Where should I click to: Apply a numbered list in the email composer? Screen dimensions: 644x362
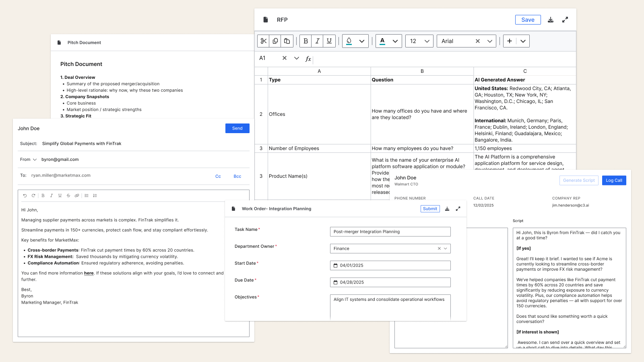[x=95, y=195]
